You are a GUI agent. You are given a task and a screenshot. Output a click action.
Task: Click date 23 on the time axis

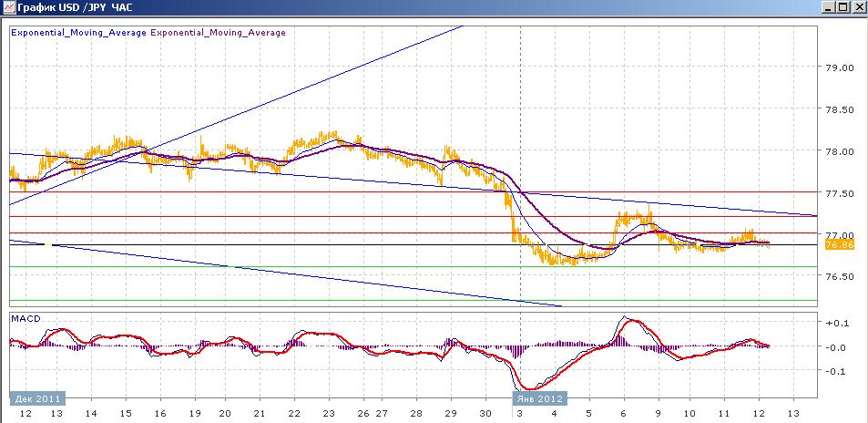pyautogui.click(x=329, y=414)
